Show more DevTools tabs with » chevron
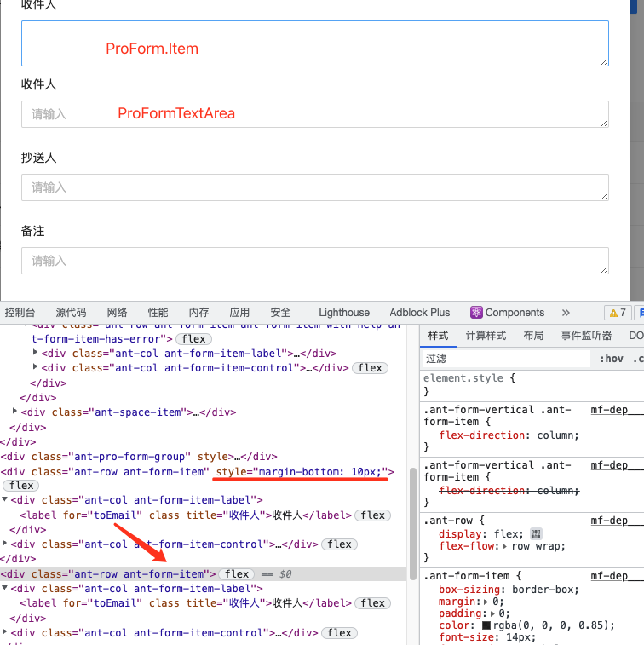 tap(566, 313)
